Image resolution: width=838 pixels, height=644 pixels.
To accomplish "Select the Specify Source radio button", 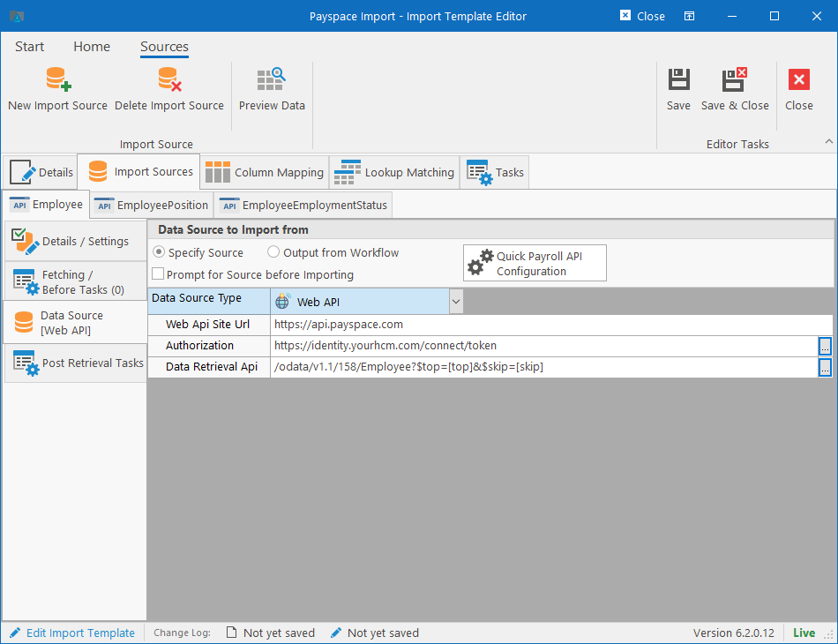I will click(x=159, y=251).
